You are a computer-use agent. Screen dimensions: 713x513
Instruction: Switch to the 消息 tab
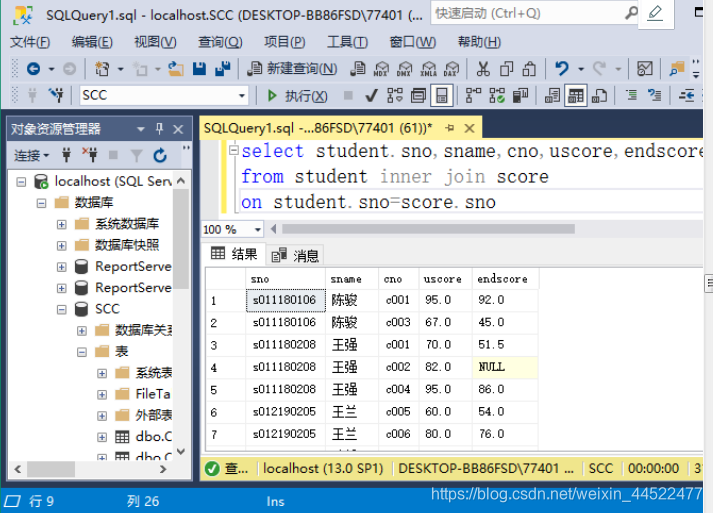coord(295,256)
